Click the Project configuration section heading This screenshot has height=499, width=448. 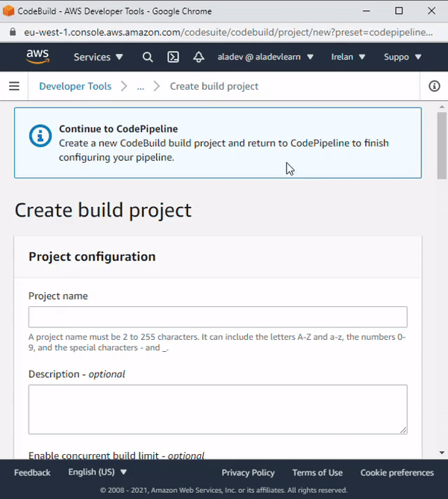click(x=93, y=256)
